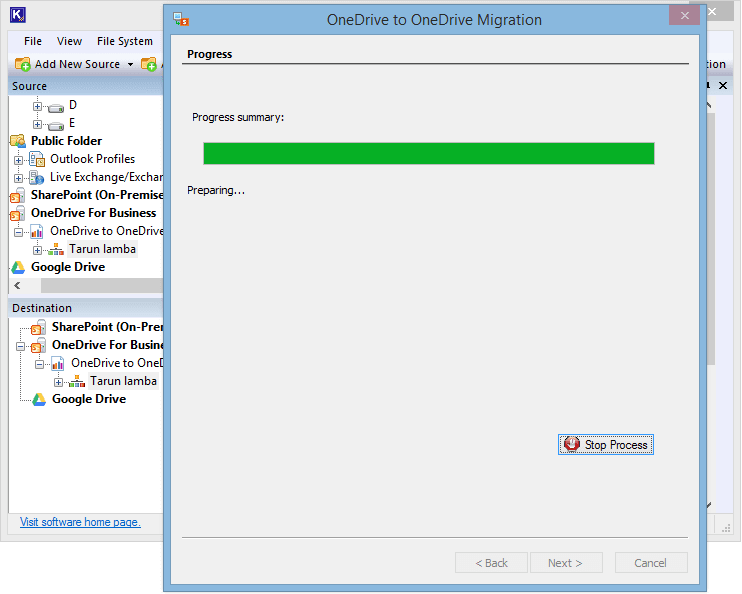This screenshot has height=594, width=742.
Task: Click the red stop icon on Stop Process
Action: [x=572, y=444]
